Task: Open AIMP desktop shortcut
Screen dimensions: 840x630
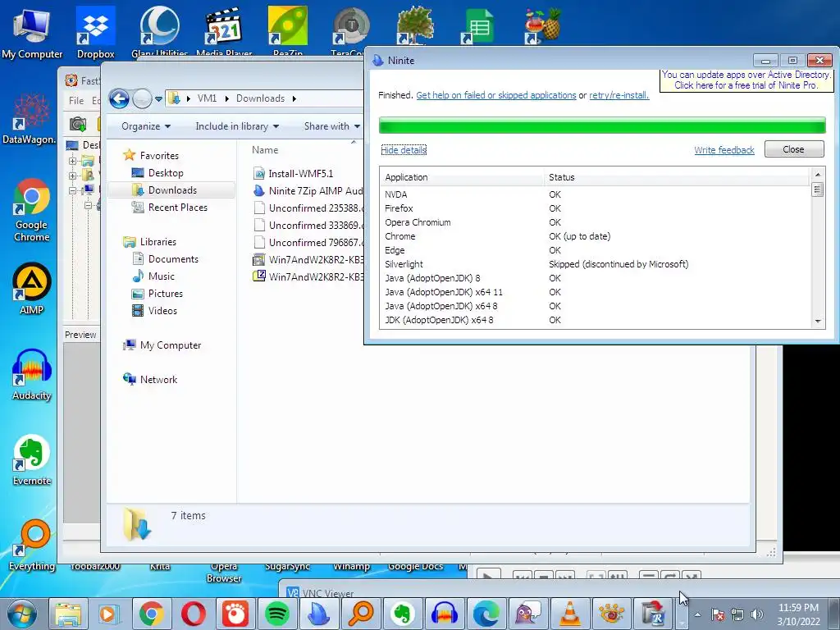Action: tap(32, 290)
